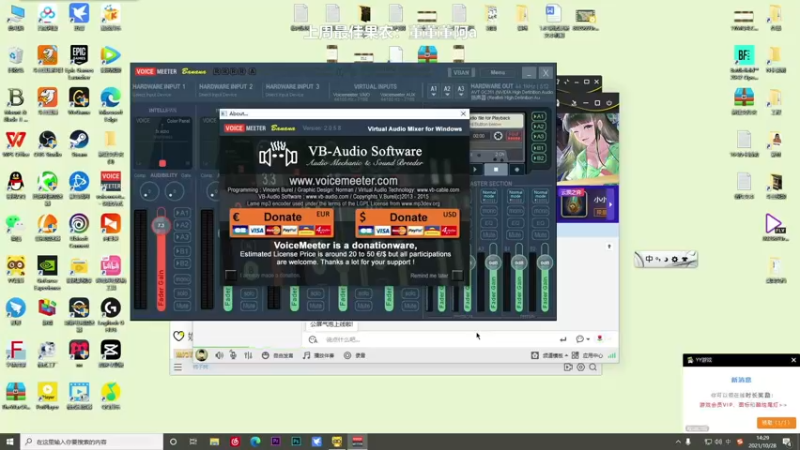Expand the chat bubble dropdown in YY chat
800x450 pixels.
(x=588, y=339)
